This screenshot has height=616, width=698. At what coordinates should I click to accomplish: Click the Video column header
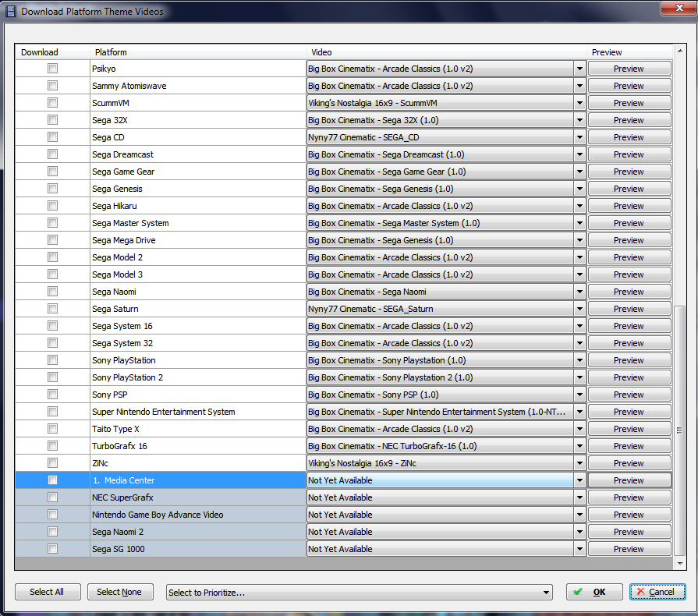tap(447, 52)
